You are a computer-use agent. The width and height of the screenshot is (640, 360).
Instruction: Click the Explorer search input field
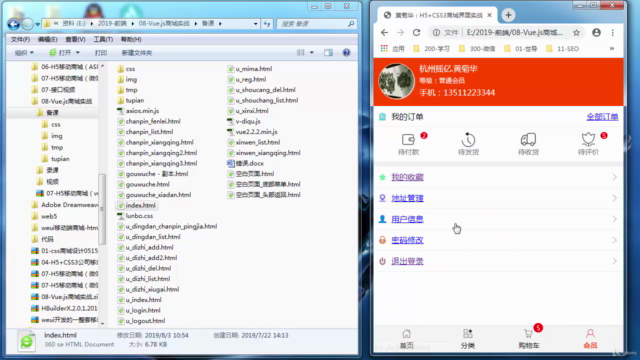click(x=312, y=24)
